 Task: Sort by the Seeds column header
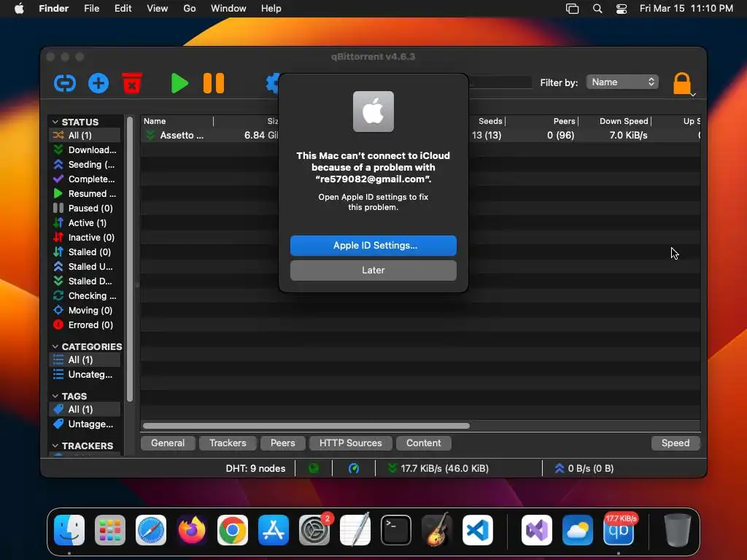point(487,122)
